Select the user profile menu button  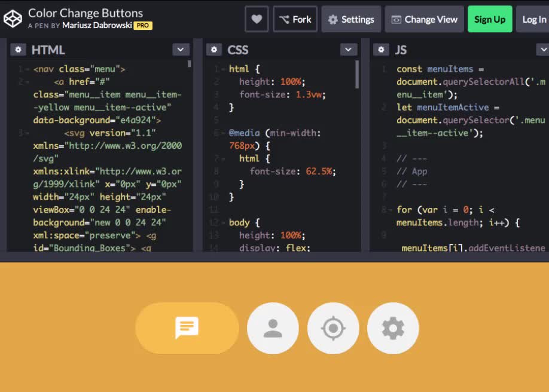coord(273,328)
